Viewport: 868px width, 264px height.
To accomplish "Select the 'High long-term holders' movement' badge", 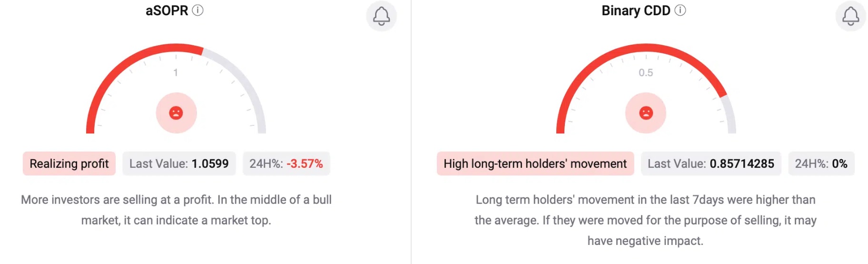I will click(x=535, y=163).
